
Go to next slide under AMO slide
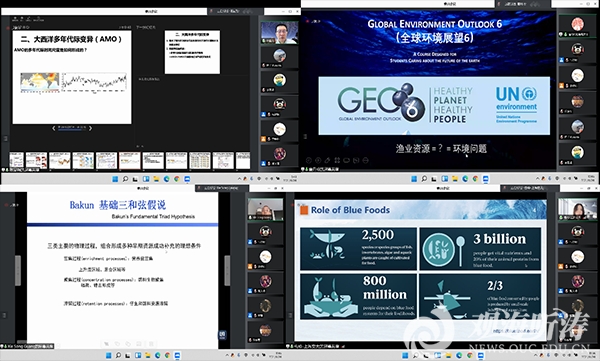[x=90, y=128]
